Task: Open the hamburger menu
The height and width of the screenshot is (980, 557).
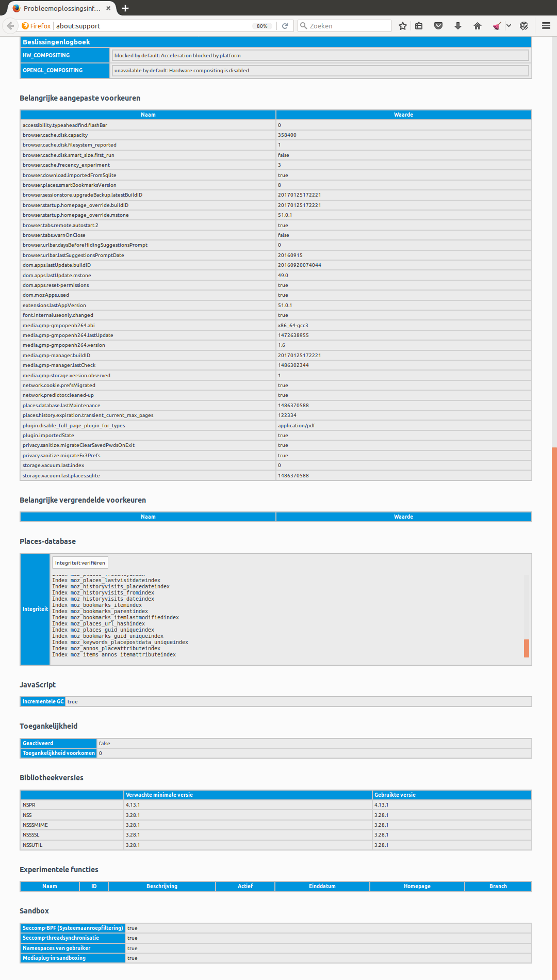Action: pyautogui.click(x=546, y=26)
